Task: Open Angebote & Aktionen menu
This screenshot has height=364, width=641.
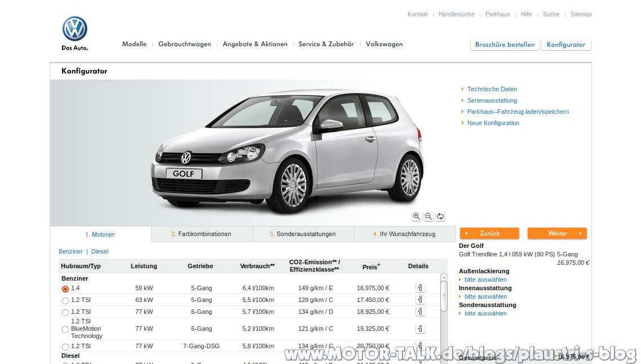Action: 255,44
